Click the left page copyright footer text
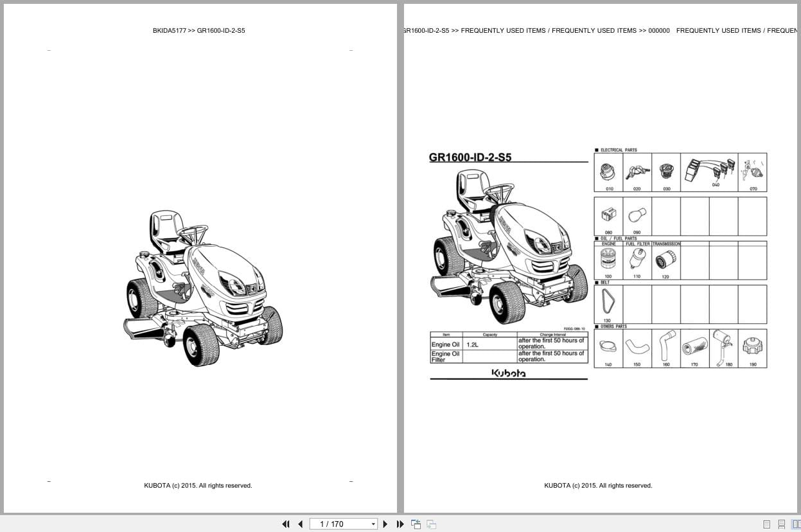801x532 pixels. 198,486
